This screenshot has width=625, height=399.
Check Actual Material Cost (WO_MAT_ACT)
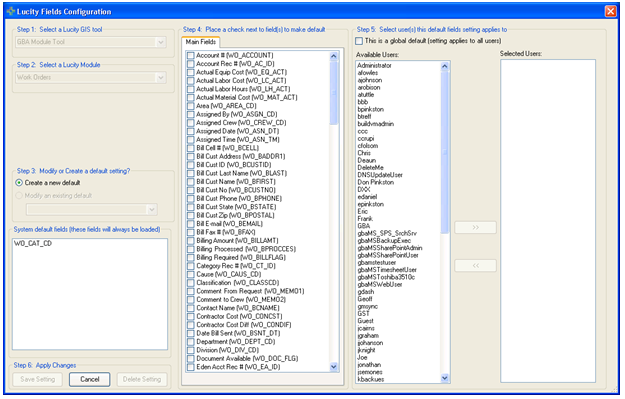pos(191,97)
